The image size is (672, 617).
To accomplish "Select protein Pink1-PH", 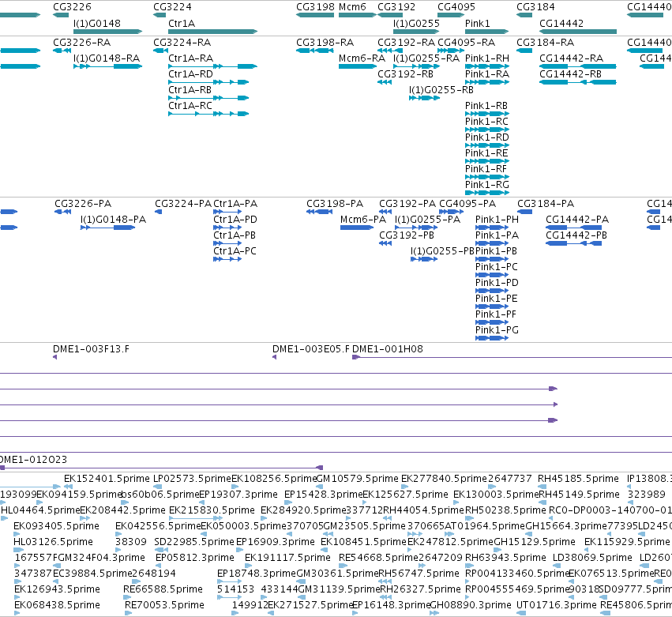I will point(497,219).
